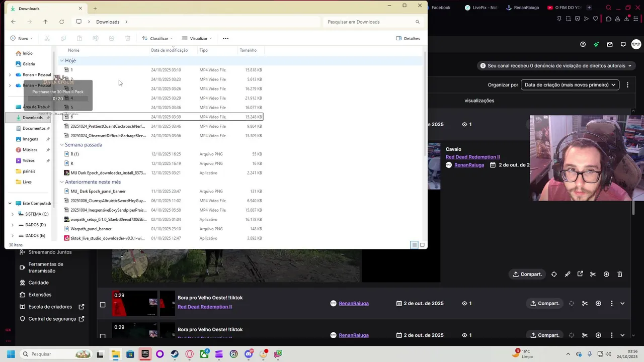Refresh the Downloads folder view
This screenshot has width=644, height=362.
[61, 22]
